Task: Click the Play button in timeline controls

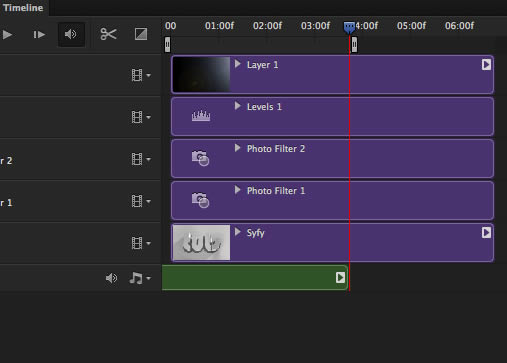Action: (x=7, y=35)
